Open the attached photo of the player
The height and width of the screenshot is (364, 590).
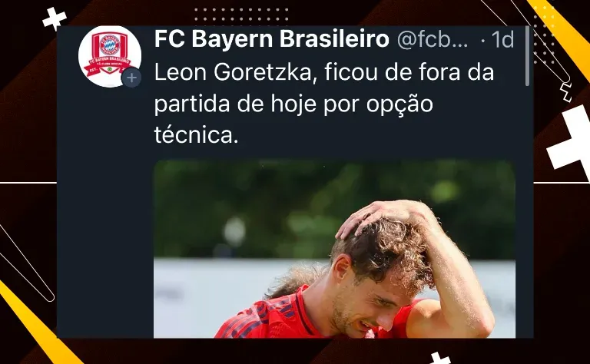point(334,249)
